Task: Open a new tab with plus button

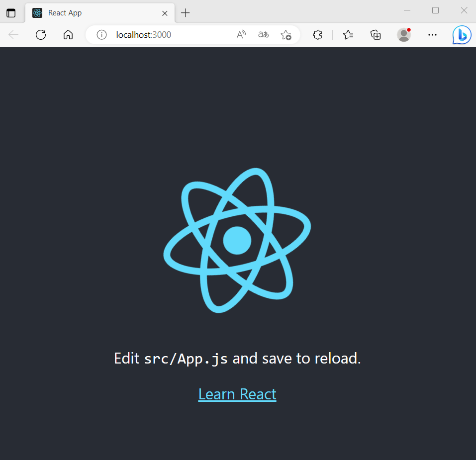Action: click(185, 13)
